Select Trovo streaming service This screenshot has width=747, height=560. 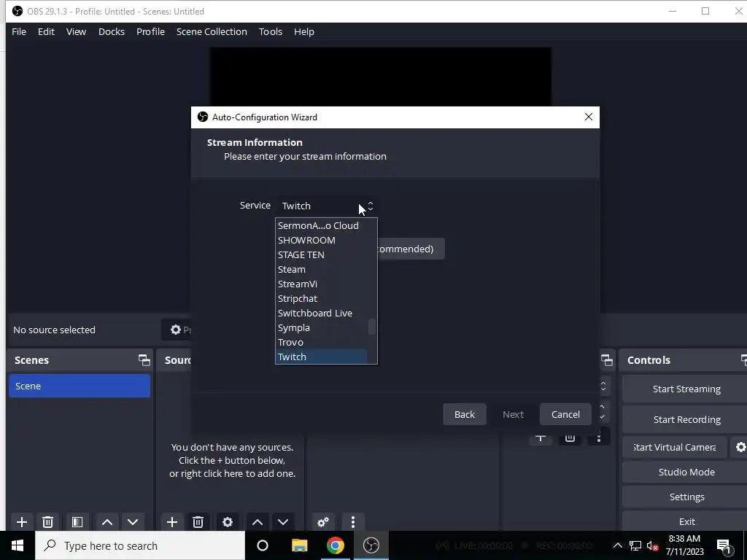pyautogui.click(x=322, y=343)
